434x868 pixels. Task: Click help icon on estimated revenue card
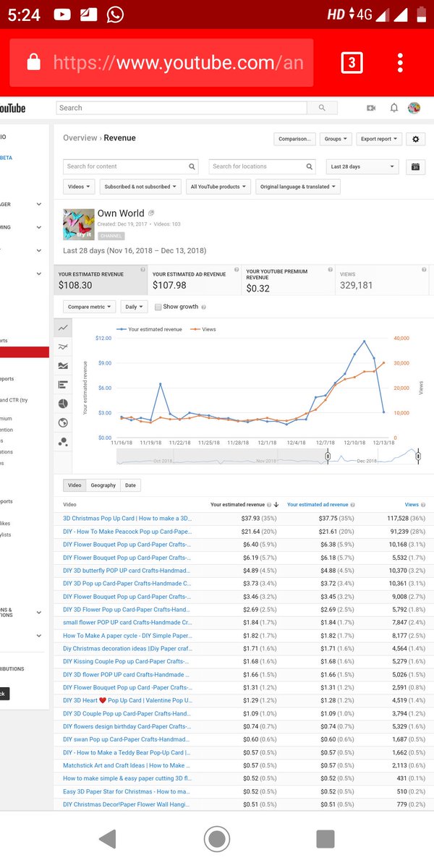(x=142, y=270)
